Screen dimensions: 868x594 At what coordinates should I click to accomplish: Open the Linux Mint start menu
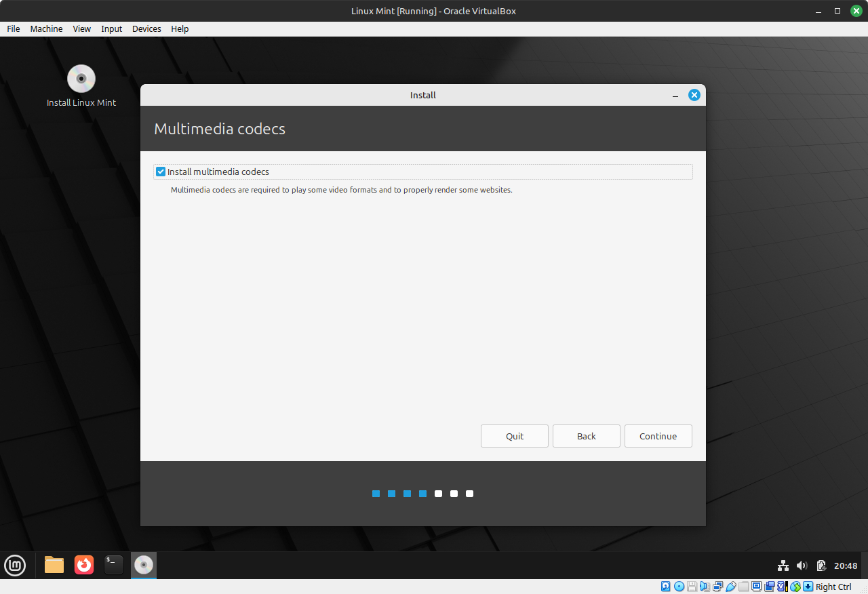(x=15, y=565)
